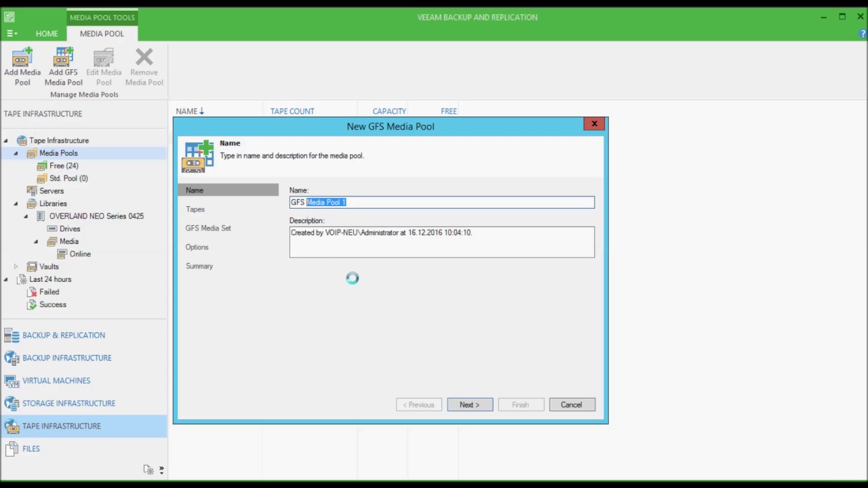The height and width of the screenshot is (488, 868).
Task: Click the Storage Infrastructure view icon
Action: pyautogui.click(x=12, y=403)
